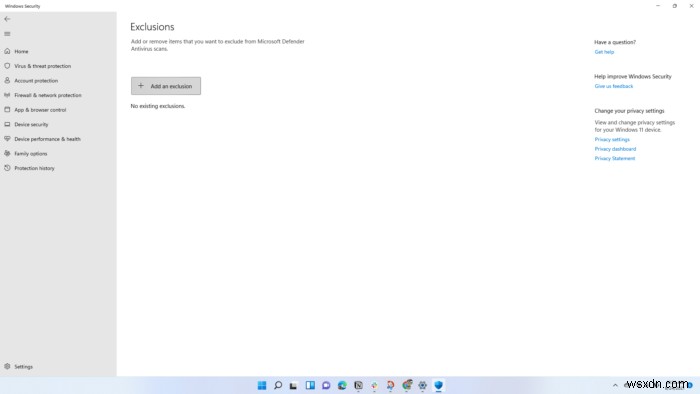Click the Family options people icon

[7, 153]
